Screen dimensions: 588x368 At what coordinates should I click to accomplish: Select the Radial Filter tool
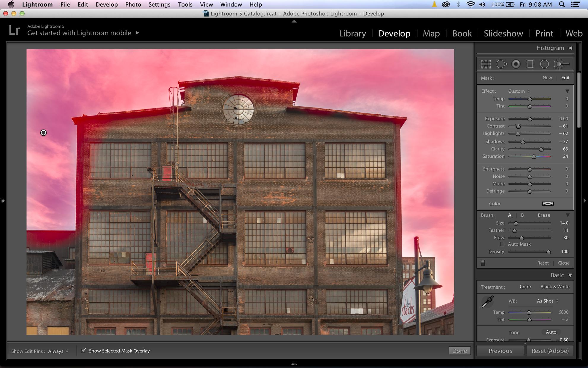coord(544,64)
